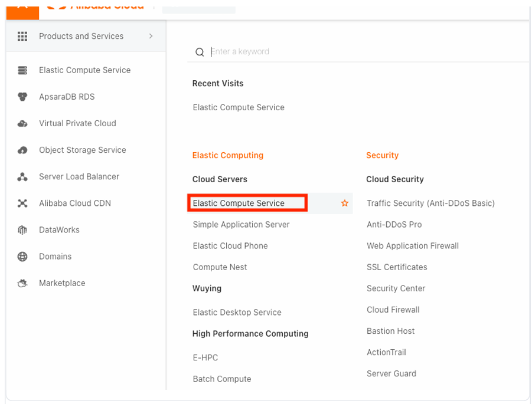Screen dimensions: 532x404
Task: Click the DataWorks sidebar icon
Action: pos(22,230)
